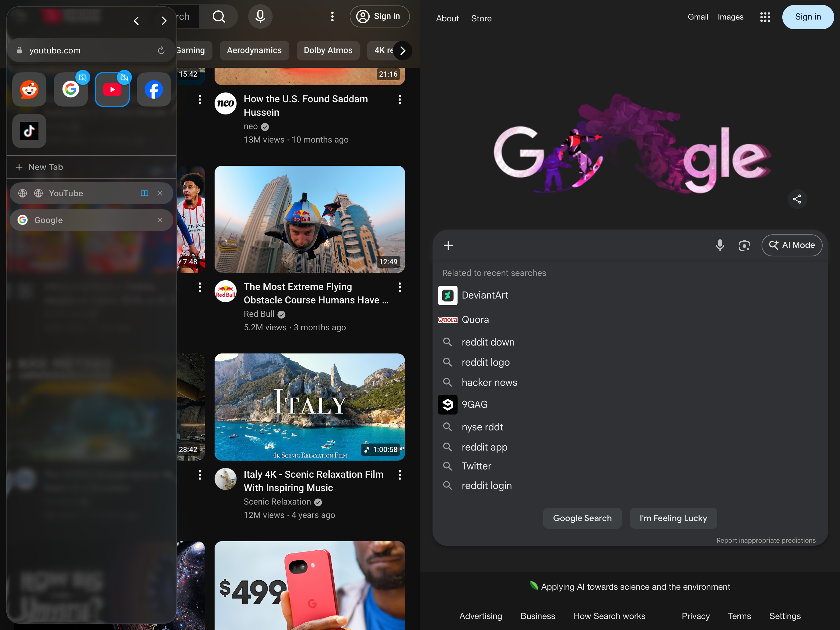Open the Italy 4K video thumbnail
Screen dimensions: 840x630
310,407
